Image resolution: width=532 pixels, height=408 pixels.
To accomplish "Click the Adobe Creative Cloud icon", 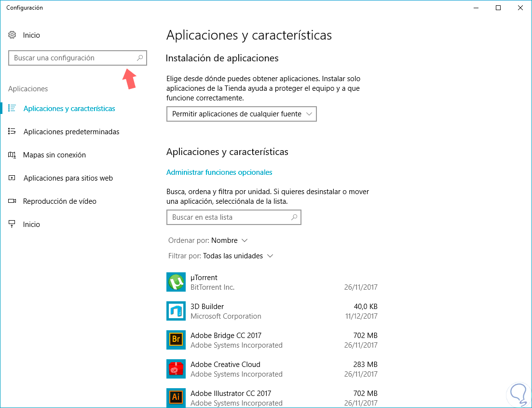I will click(x=176, y=369).
